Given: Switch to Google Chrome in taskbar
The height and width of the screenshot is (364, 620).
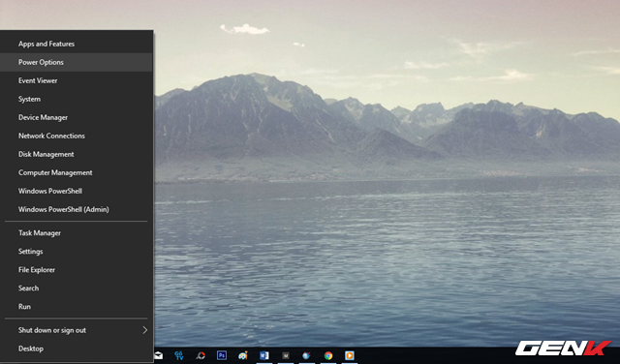Looking at the screenshot, I should 328,355.
